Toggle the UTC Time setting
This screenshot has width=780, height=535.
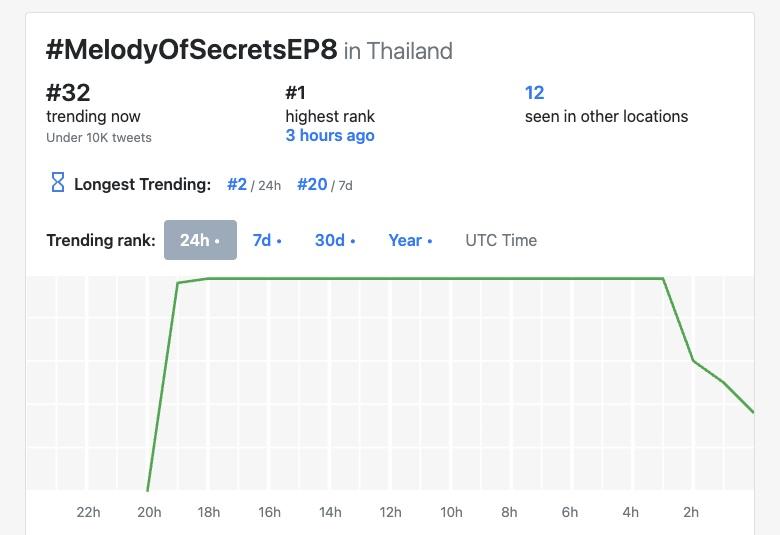501,240
